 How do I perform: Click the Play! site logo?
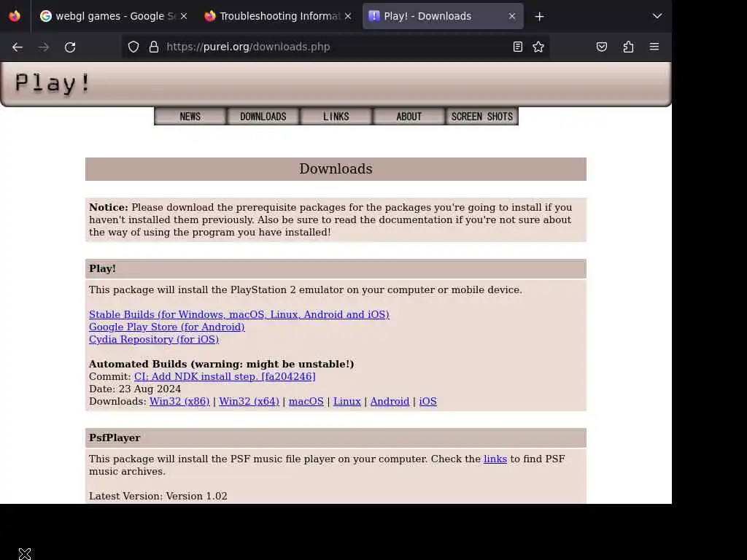(x=52, y=83)
